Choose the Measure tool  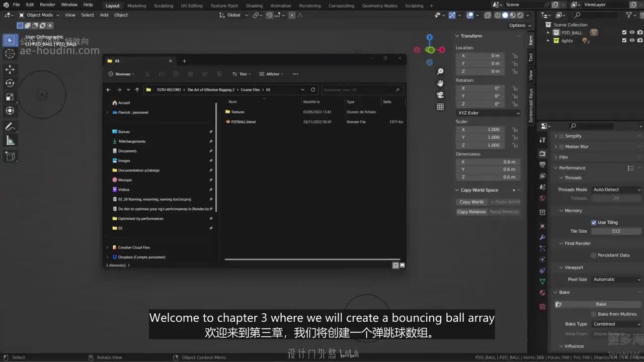click(x=10, y=140)
